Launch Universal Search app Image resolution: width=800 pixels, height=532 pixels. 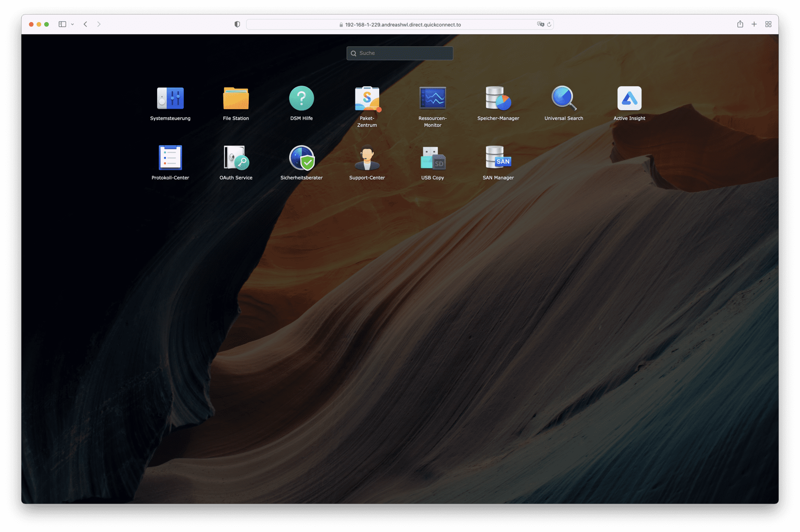pyautogui.click(x=564, y=99)
